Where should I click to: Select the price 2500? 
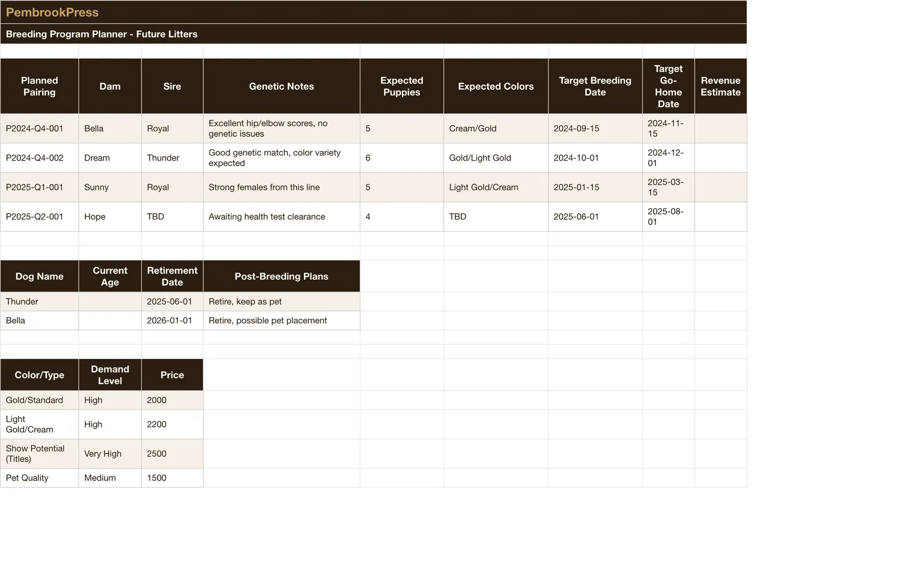coord(172,454)
